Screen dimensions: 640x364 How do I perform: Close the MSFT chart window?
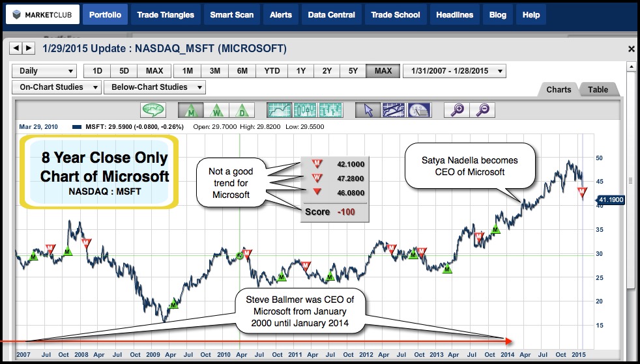(631, 49)
